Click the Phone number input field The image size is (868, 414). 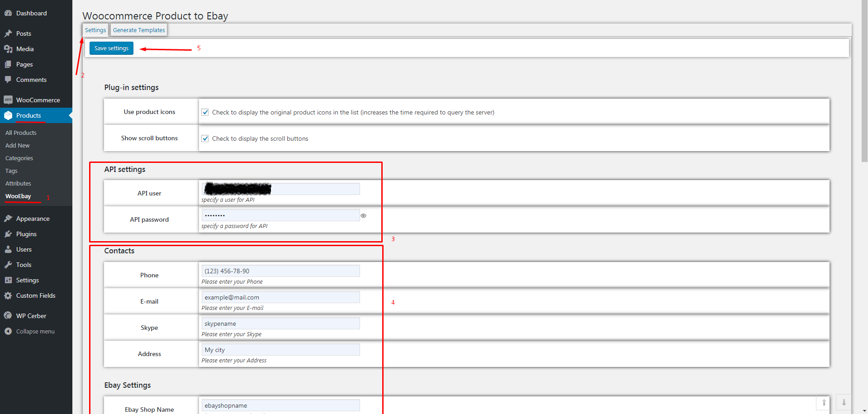pos(280,271)
